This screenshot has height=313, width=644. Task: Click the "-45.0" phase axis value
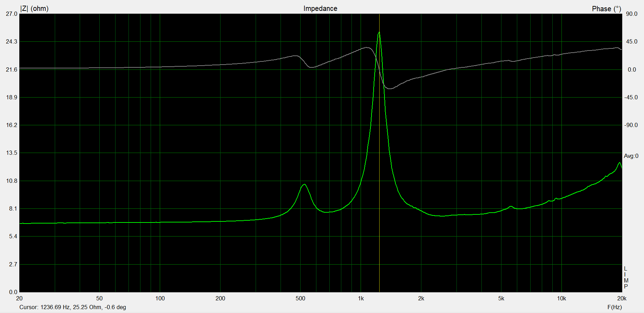tap(631, 97)
